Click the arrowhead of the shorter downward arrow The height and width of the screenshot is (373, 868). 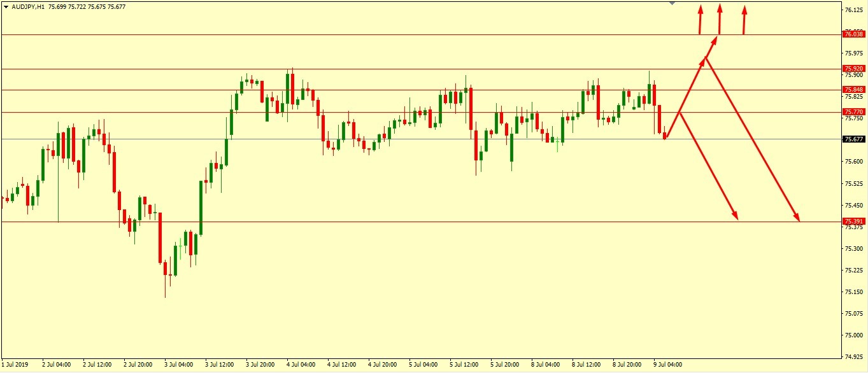pyautogui.click(x=735, y=216)
